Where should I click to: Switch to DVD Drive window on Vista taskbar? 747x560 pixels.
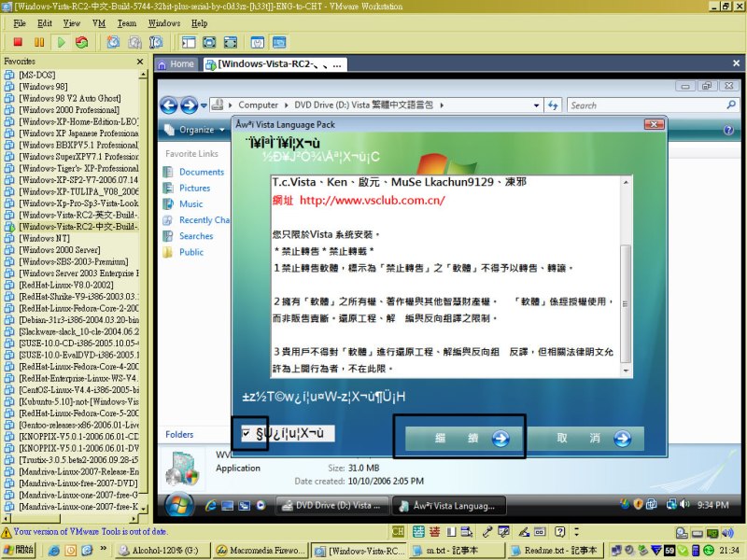point(332,506)
